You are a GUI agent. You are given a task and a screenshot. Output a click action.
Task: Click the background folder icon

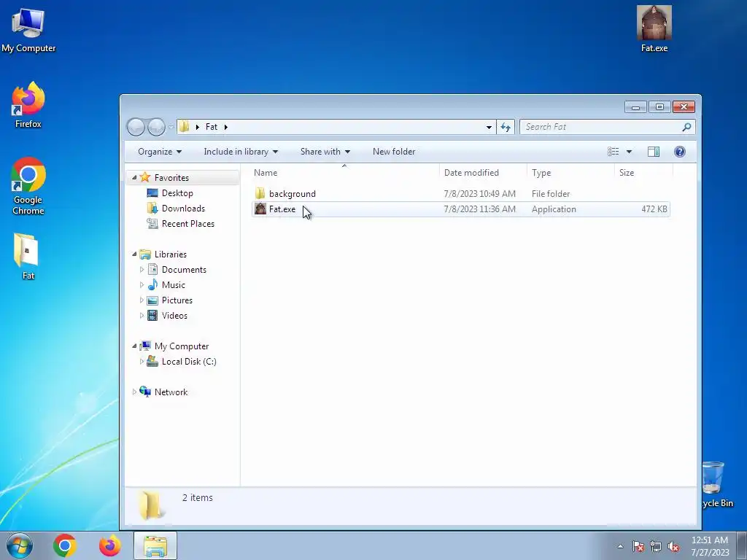tap(260, 193)
